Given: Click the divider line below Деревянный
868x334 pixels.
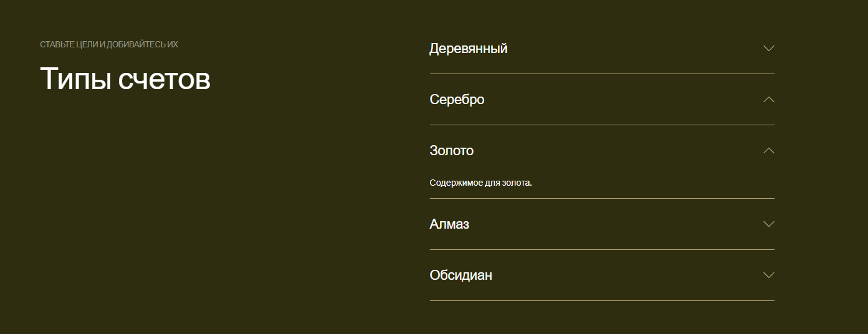Looking at the screenshot, I should point(602,74).
